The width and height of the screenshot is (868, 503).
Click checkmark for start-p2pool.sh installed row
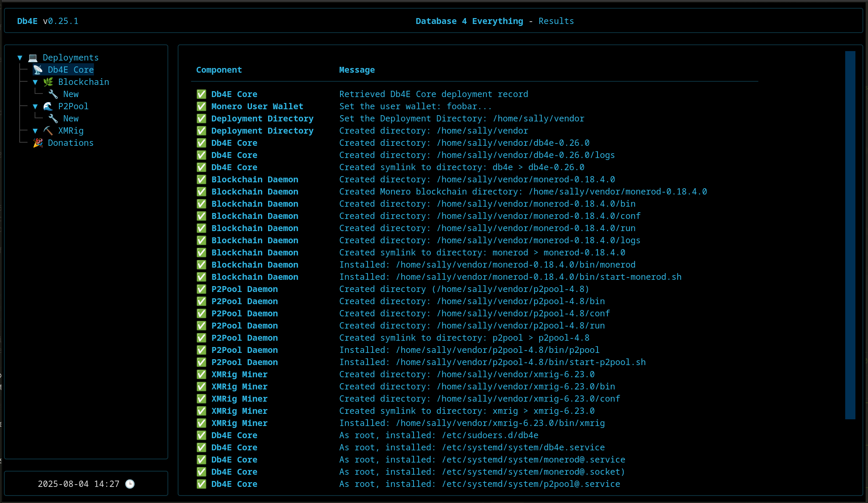[201, 362]
